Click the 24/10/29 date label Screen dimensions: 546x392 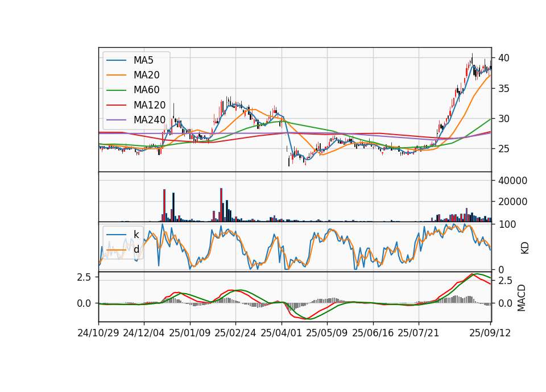98,333
